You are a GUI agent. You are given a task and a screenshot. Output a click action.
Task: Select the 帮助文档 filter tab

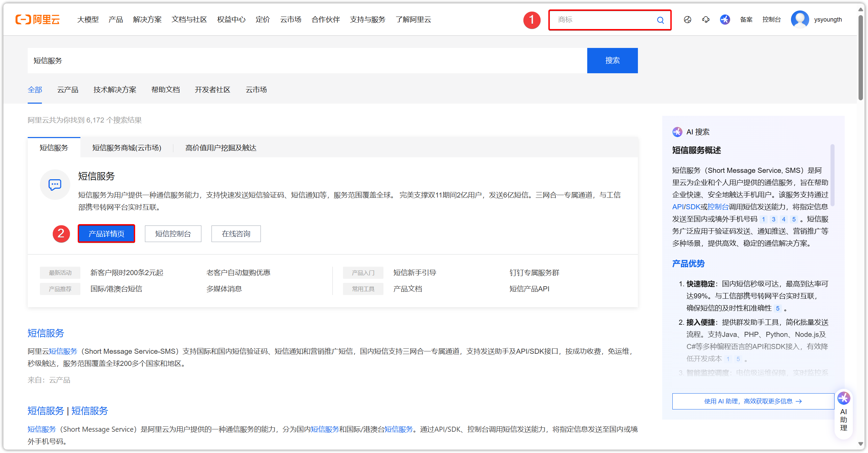tap(165, 90)
